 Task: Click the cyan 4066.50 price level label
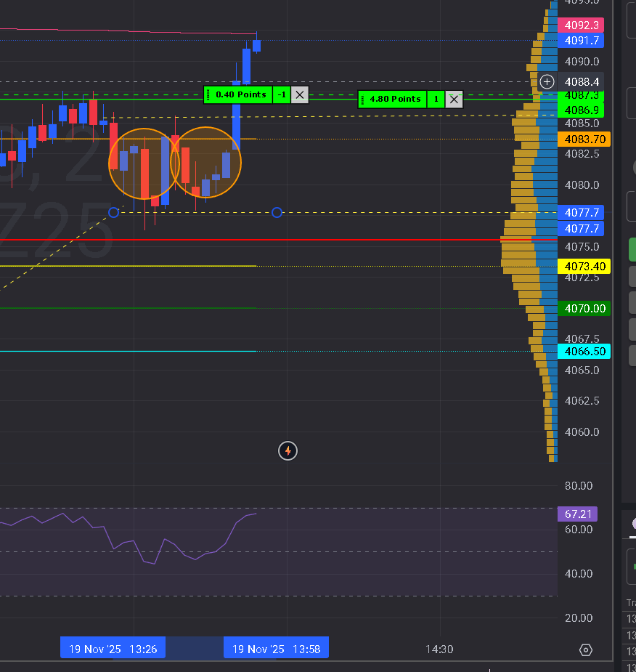(x=584, y=352)
